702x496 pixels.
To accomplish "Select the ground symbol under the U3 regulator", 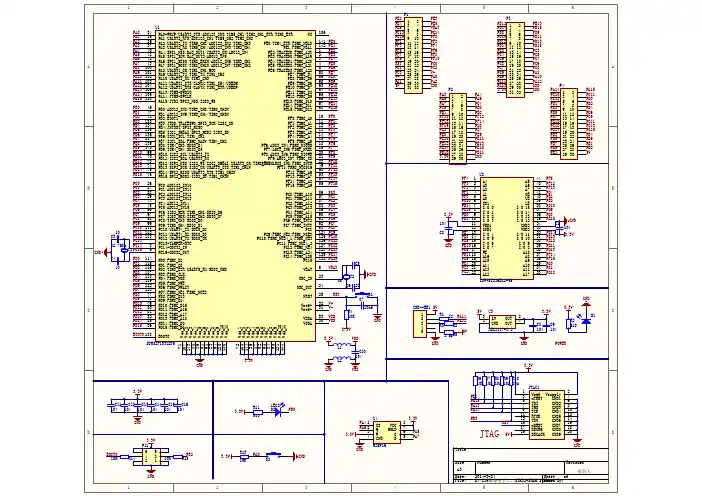I will (x=524, y=340).
